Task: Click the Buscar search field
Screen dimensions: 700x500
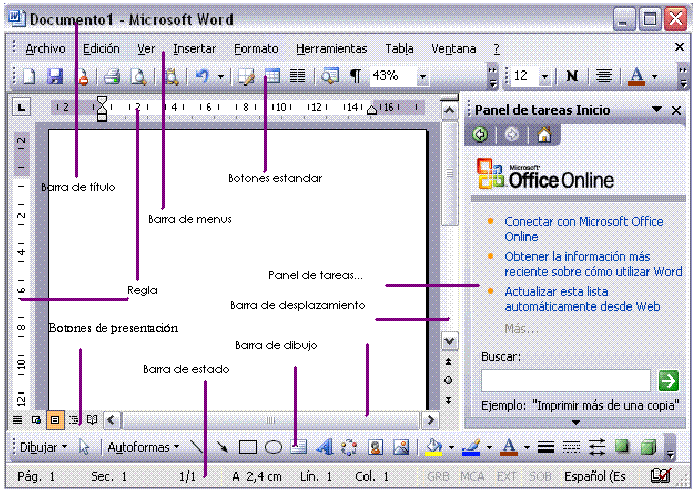Action: pos(566,380)
